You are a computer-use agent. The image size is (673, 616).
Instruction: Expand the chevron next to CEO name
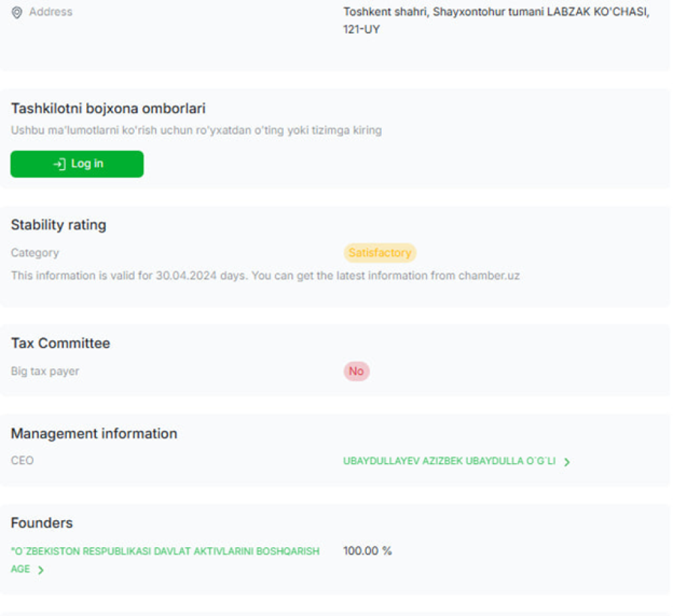[567, 462]
